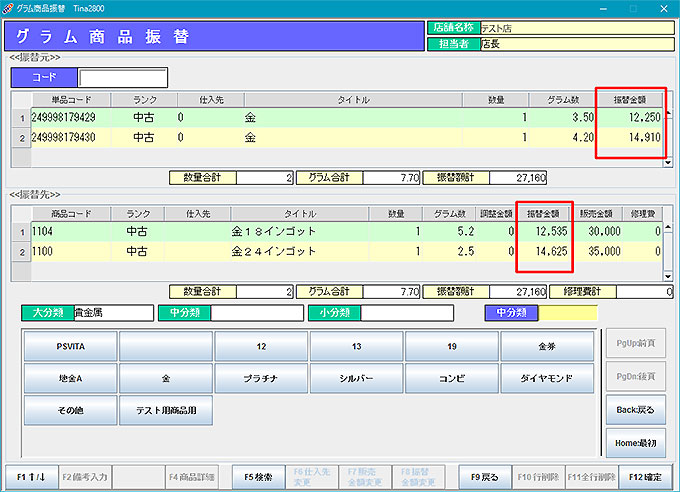Select source row 249998179430

tap(347, 138)
